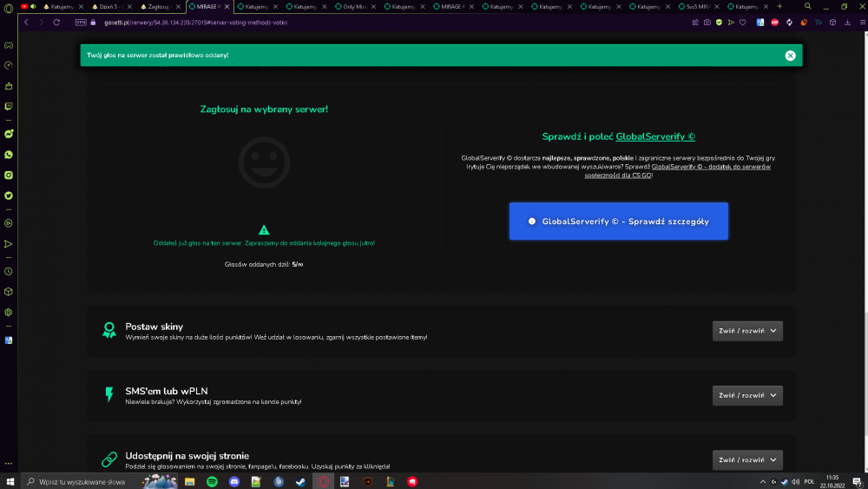Open GX Corner gamepad icon

point(9,45)
